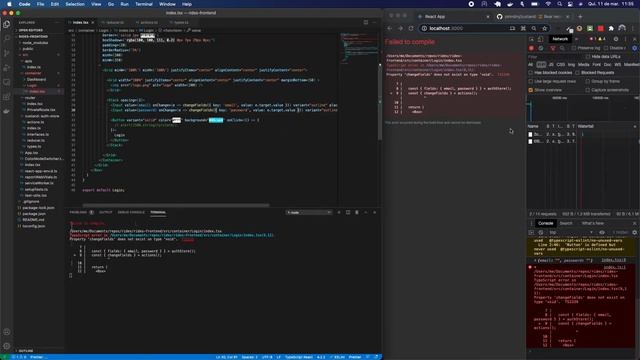Viewport: 640px width, 360px height.
Task: Kill terminal using the trash icon
Action: [357, 212]
